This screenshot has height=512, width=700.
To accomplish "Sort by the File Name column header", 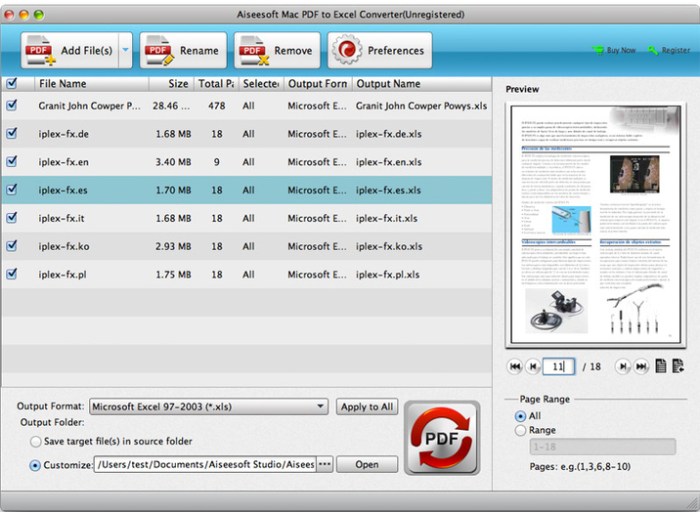I will [x=92, y=83].
